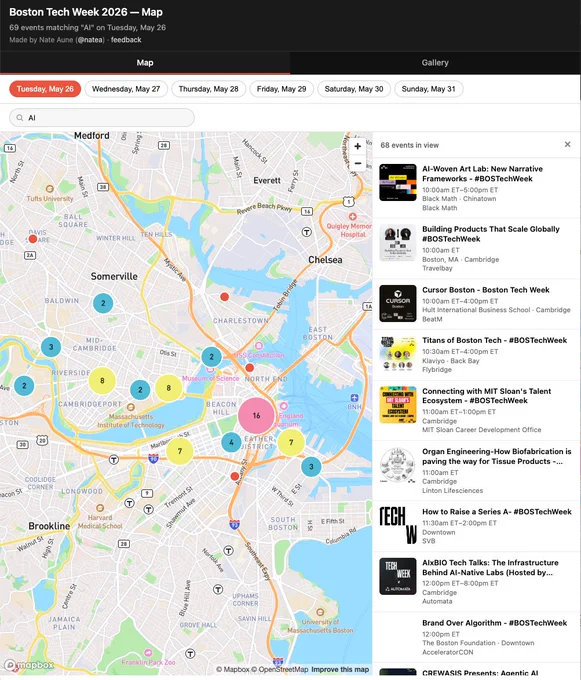The image size is (581, 680).
Task: Open the 2-event cluster near USS Constitution
Action: [212, 357]
